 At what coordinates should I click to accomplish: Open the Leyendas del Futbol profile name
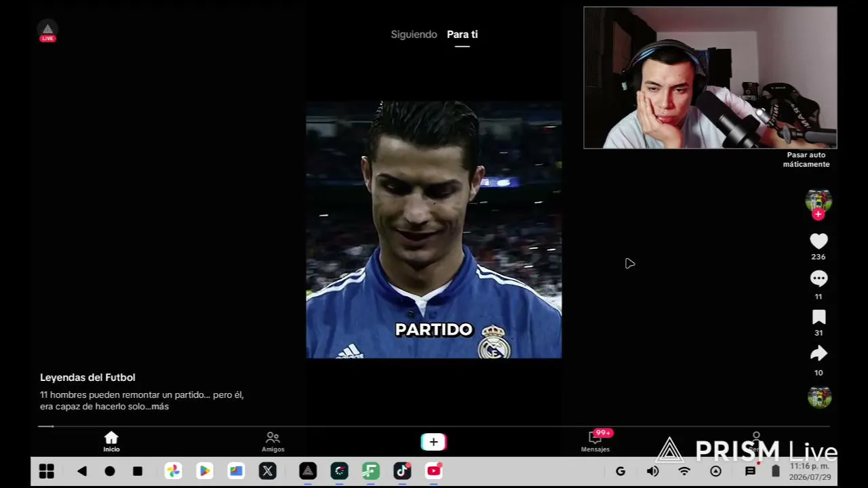tap(87, 378)
